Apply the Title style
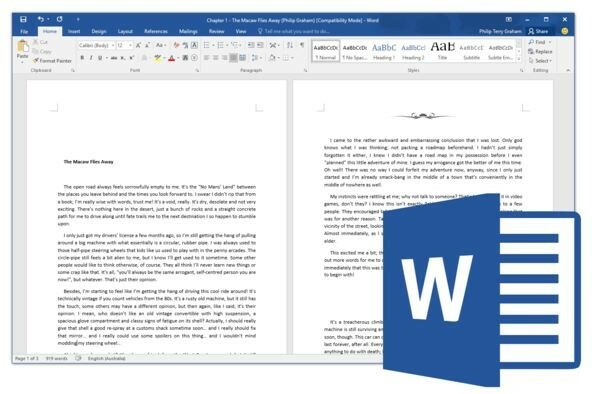592x394 pixels. (442, 51)
